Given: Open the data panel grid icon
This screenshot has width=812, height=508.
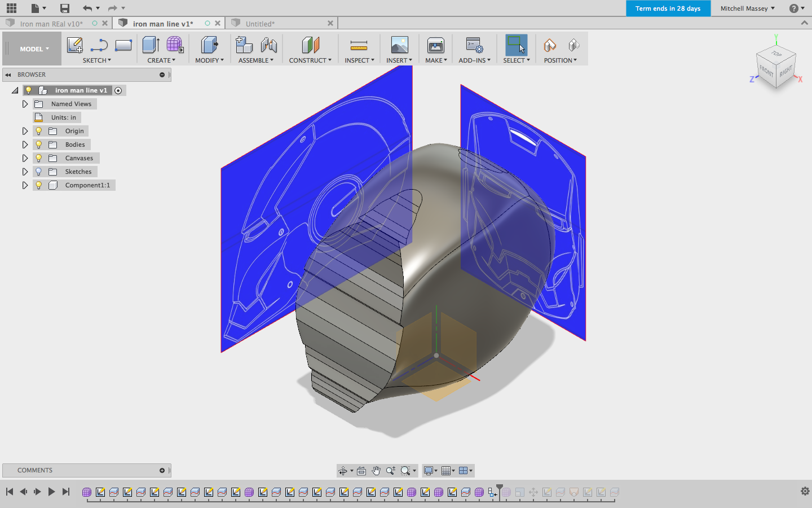Looking at the screenshot, I should 11,8.
